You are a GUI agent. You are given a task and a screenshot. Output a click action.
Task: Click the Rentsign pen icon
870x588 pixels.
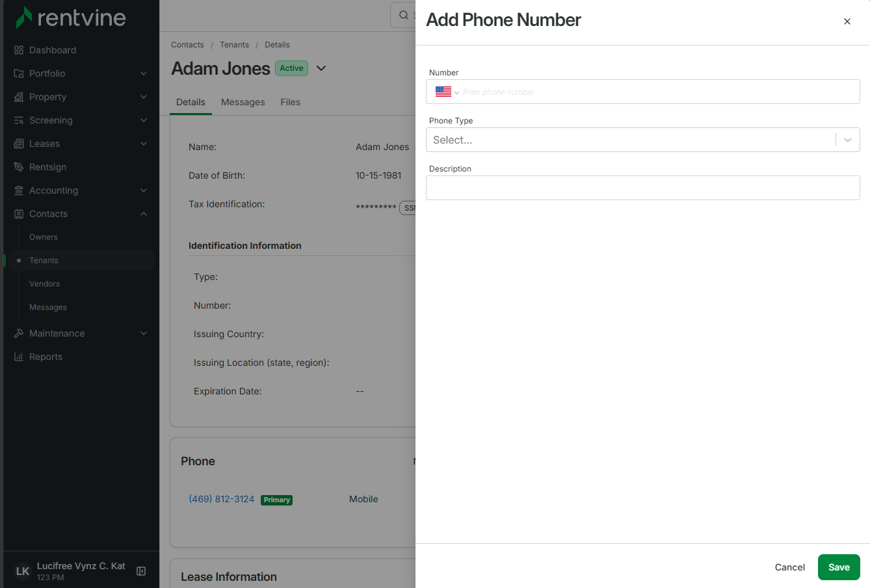(x=19, y=167)
